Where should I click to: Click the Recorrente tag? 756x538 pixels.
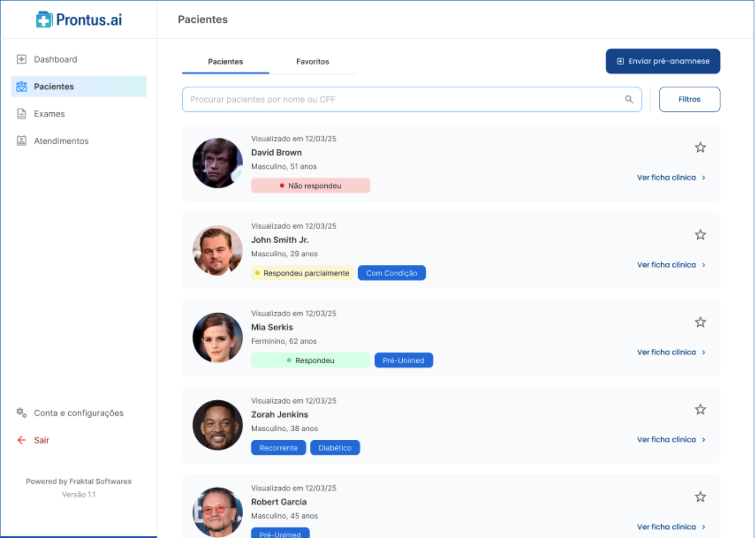(x=278, y=448)
